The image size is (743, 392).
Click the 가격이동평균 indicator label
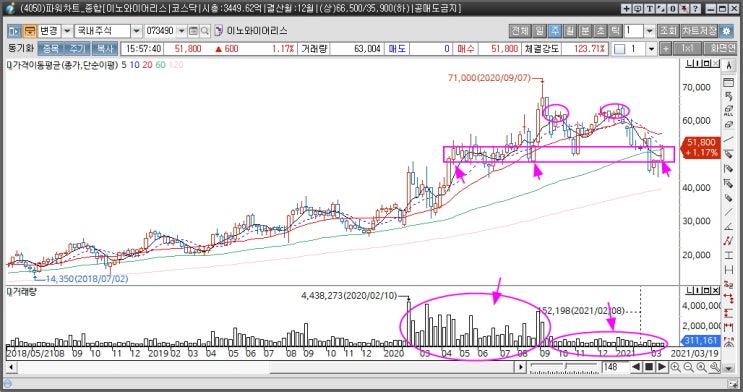click(x=64, y=65)
